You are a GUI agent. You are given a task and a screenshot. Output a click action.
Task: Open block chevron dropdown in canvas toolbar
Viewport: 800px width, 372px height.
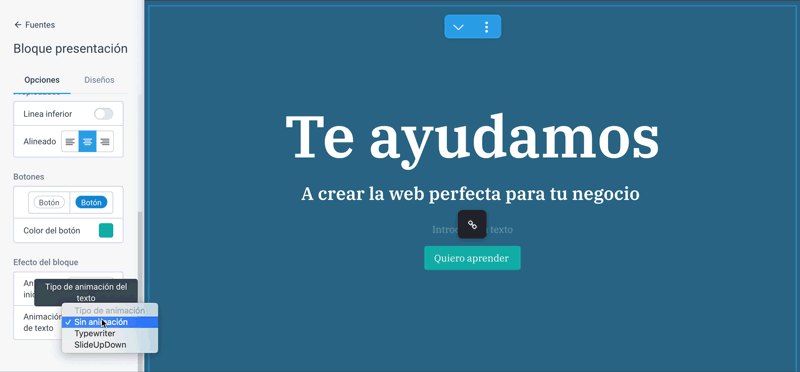pos(458,27)
